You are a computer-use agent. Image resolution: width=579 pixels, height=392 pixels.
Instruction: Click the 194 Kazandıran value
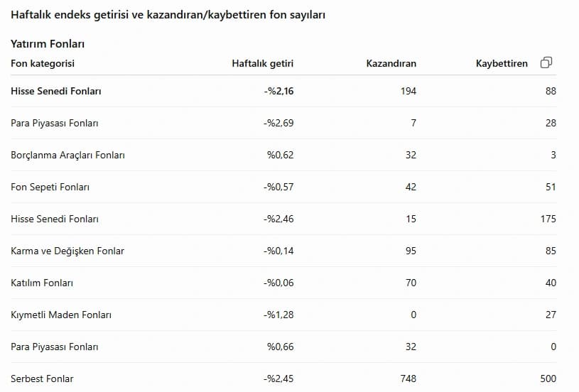click(x=408, y=91)
